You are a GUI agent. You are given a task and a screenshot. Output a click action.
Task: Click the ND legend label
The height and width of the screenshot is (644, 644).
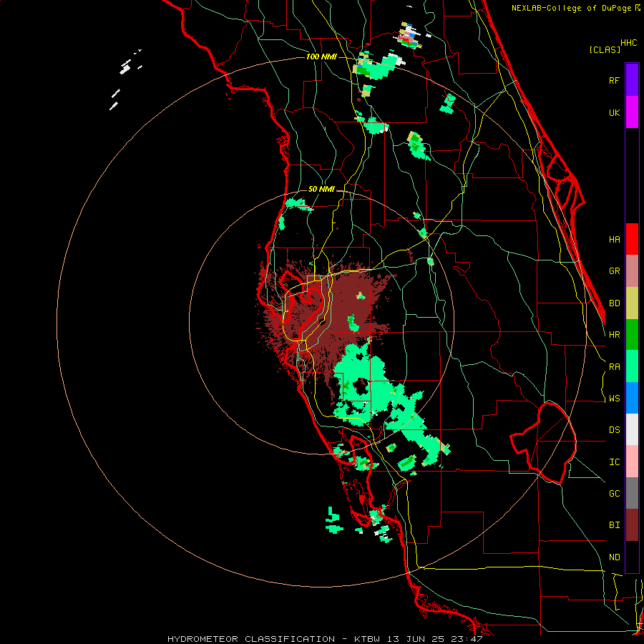614,557
